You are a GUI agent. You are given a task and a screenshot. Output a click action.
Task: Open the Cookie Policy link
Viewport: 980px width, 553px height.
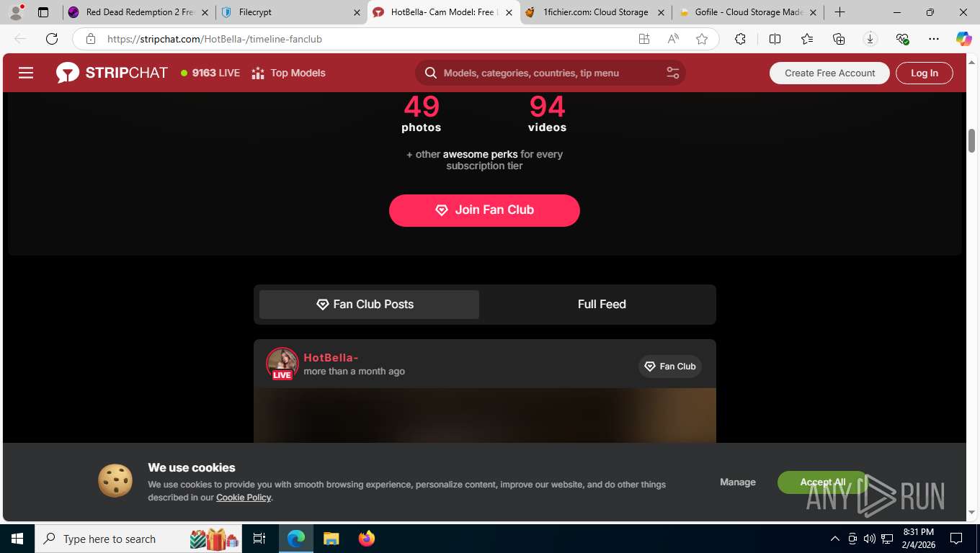point(244,498)
